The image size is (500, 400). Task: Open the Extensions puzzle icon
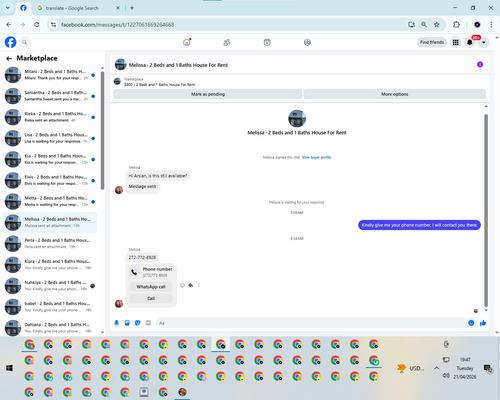tap(456, 25)
